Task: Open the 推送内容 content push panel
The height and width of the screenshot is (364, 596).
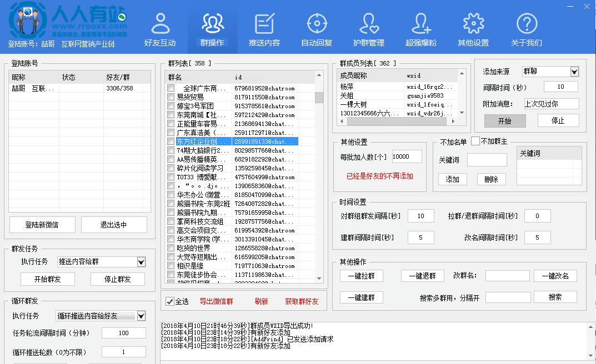Action: pos(265,29)
